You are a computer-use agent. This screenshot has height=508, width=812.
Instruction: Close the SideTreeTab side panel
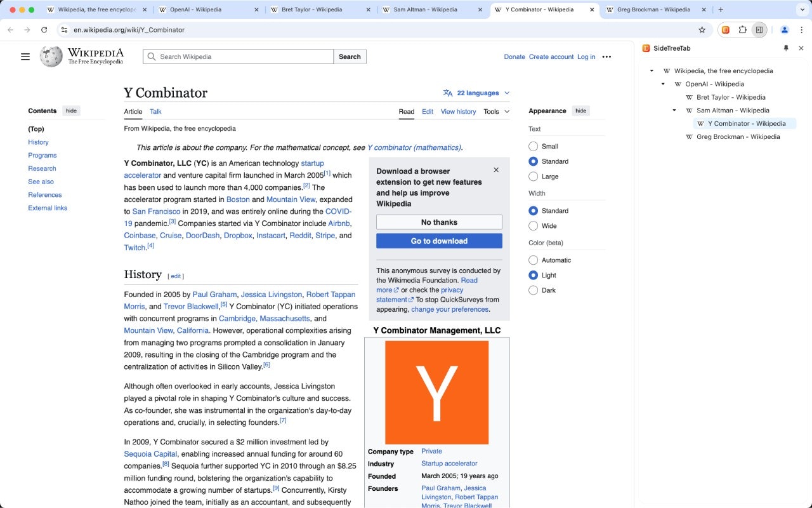[801, 48]
